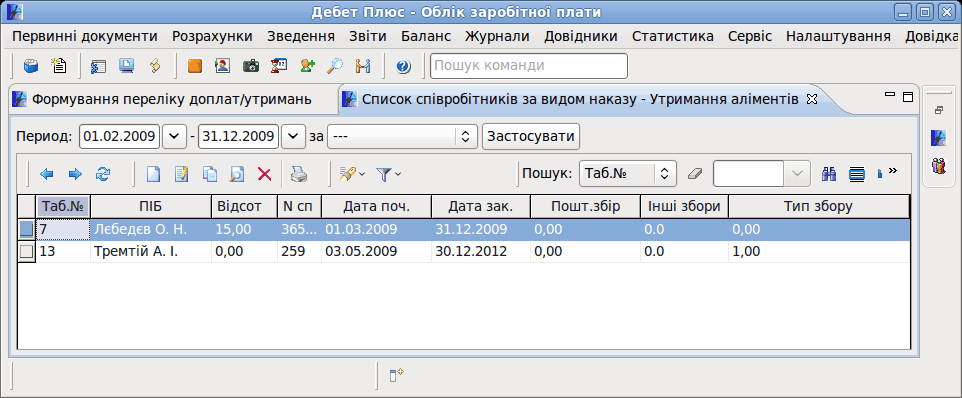This screenshot has height=398, width=962.
Task: Click the eraser icon to clear the search
Action: pyautogui.click(x=694, y=174)
